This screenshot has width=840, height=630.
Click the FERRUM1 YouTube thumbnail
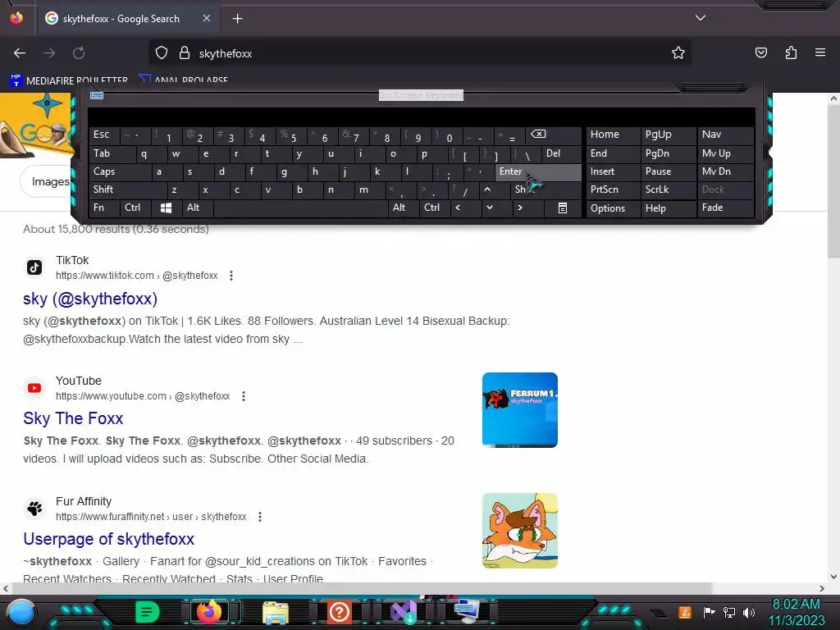(519, 410)
